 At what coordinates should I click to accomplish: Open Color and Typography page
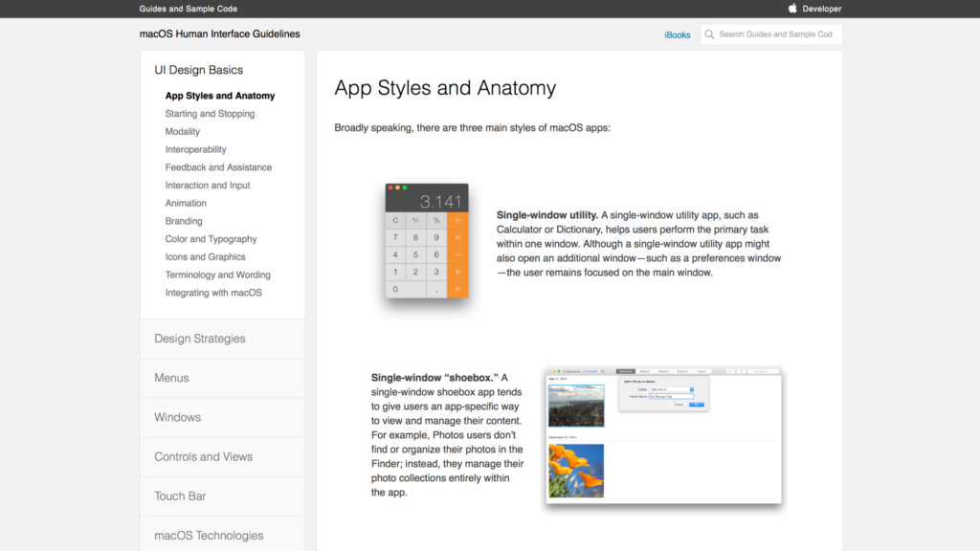click(211, 239)
